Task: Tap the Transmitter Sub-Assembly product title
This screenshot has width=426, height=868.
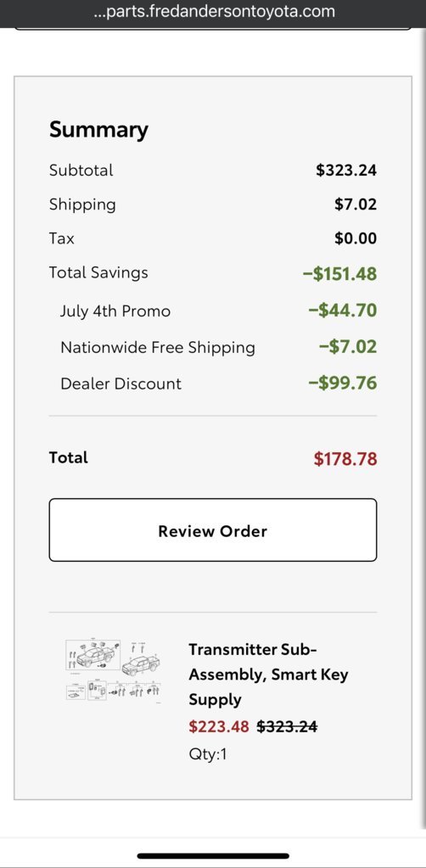Action: 269,674
